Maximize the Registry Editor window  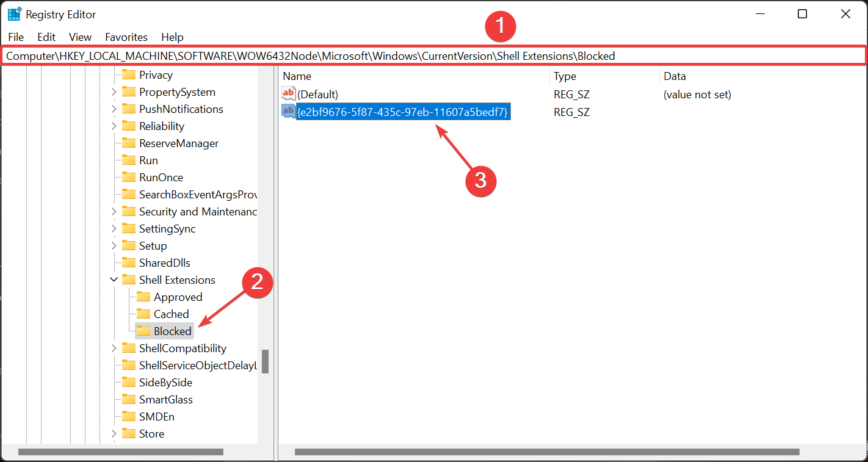[x=803, y=14]
